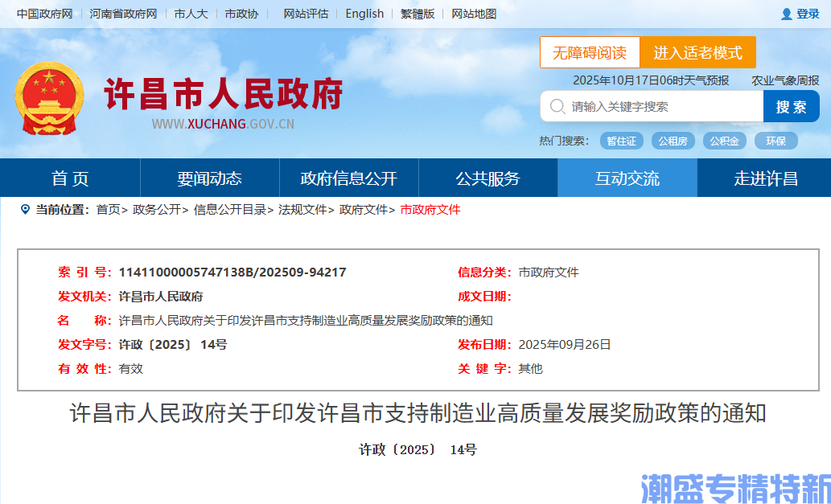Go to 政府信息公开 section
831x504 pixels.
click(348, 178)
